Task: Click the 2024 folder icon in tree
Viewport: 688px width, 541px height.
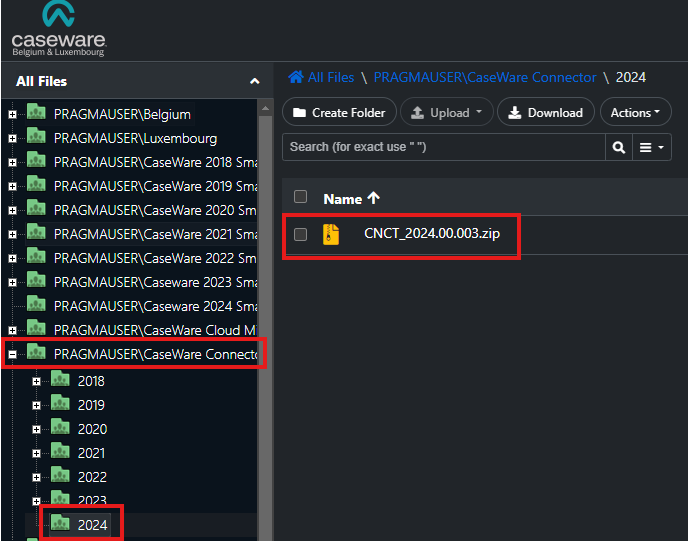Action: [61, 524]
